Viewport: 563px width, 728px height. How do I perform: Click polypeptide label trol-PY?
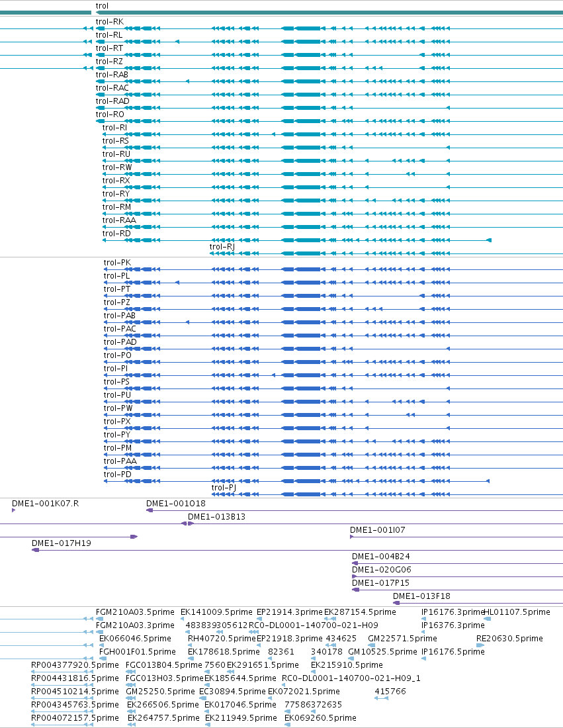(x=117, y=435)
